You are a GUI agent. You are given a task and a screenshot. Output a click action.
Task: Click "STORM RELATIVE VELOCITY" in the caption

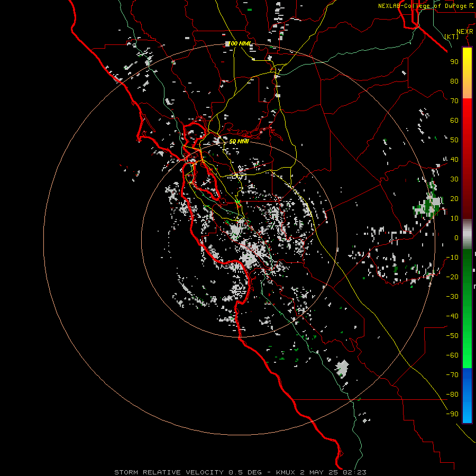[x=169, y=472]
